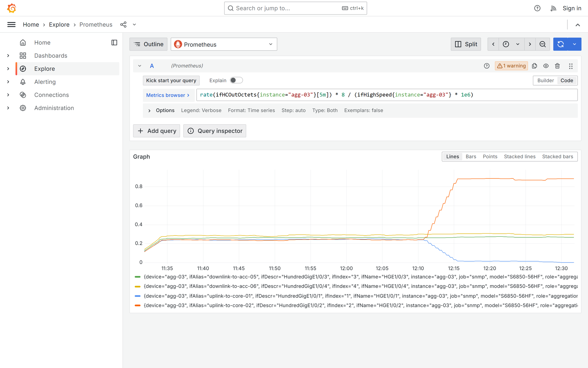The image size is (588, 368).
Task: Switch graph style to Points
Action: point(490,157)
